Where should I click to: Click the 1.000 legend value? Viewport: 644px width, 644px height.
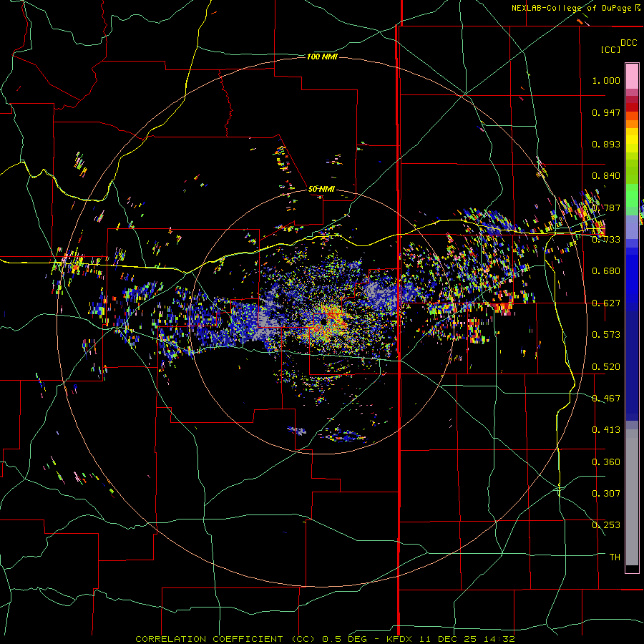(x=606, y=80)
